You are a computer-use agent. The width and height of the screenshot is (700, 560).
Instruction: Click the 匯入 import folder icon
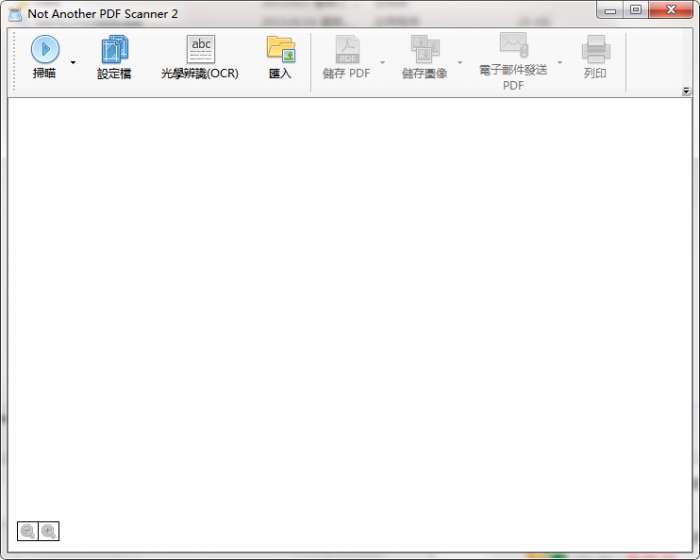[281, 49]
